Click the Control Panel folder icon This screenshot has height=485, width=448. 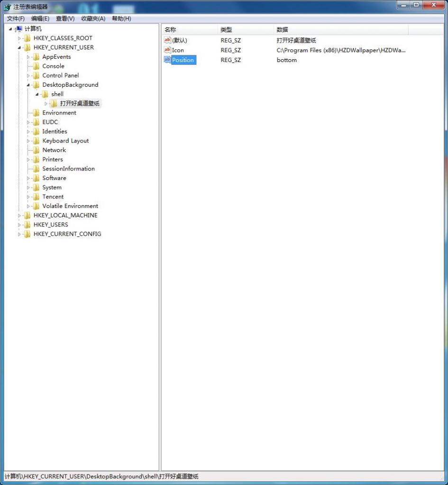pyautogui.click(x=36, y=75)
